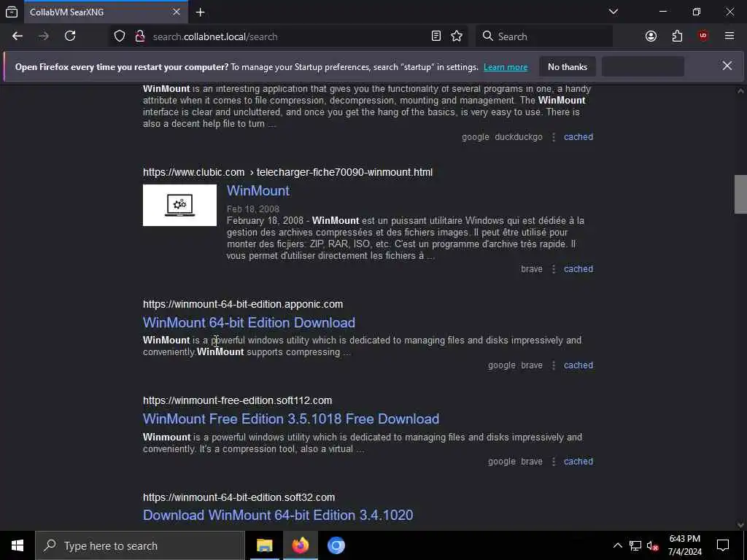Reload the current page
This screenshot has width=747, height=560.
[x=70, y=36]
